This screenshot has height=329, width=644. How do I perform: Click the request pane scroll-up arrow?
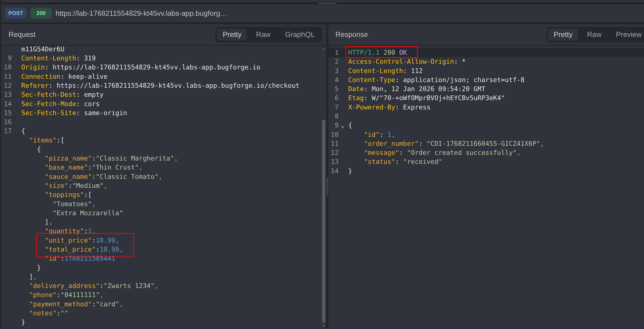(323, 49)
